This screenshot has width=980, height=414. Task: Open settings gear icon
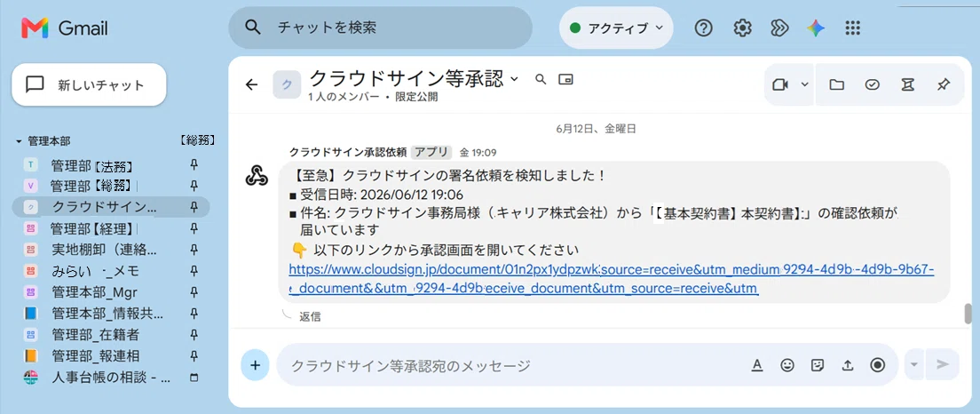742,28
